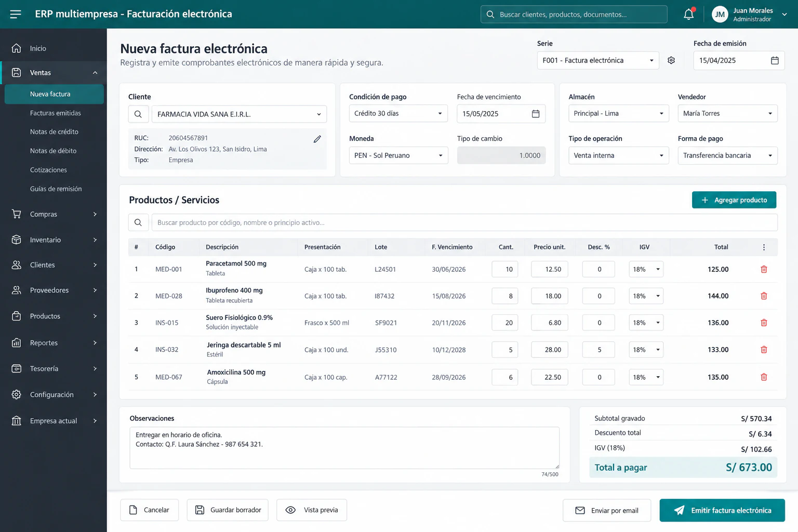Delete the Paracetamol 500 mg row
Screen dimensions: 798x532
(x=764, y=269)
